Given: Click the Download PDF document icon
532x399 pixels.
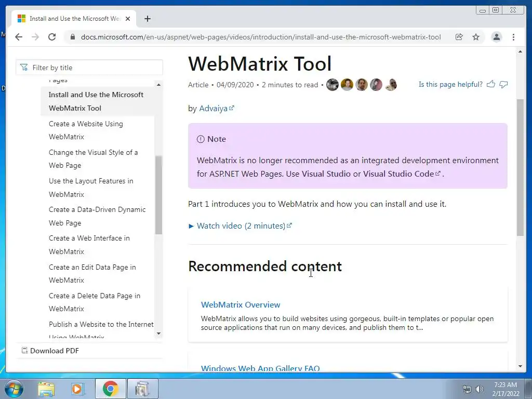Looking at the screenshot, I should point(24,350).
